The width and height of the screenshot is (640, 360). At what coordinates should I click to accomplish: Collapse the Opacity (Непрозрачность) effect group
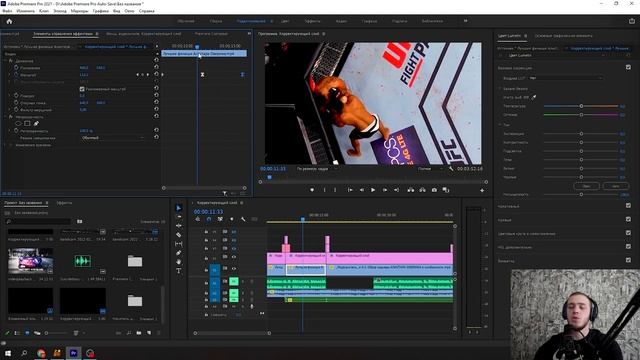5,116
